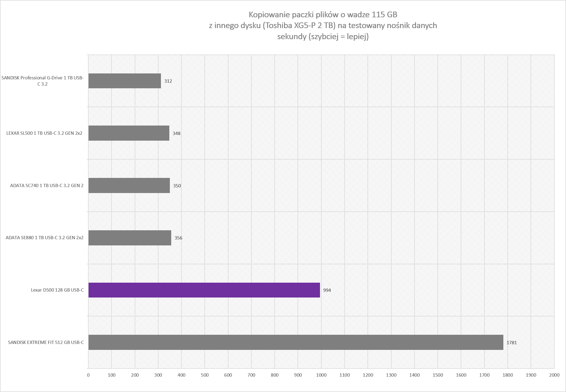This screenshot has width=566, height=392.
Task: Click the axis tick label 1000
Action: click(x=321, y=375)
